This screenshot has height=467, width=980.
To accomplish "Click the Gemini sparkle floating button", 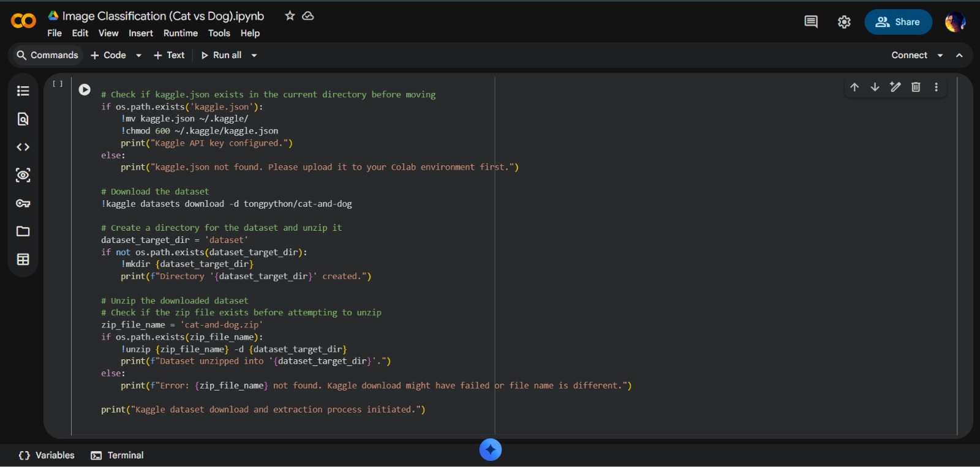I will click(491, 450).
